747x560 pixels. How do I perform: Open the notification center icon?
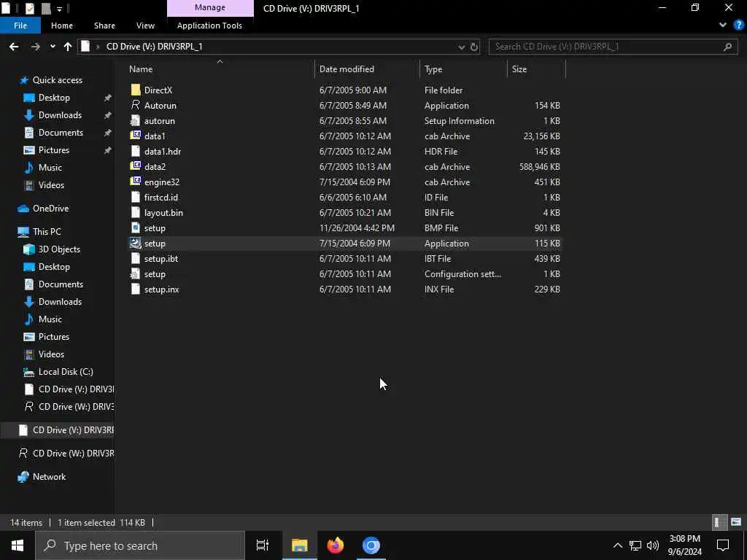[x=723, y=545]
